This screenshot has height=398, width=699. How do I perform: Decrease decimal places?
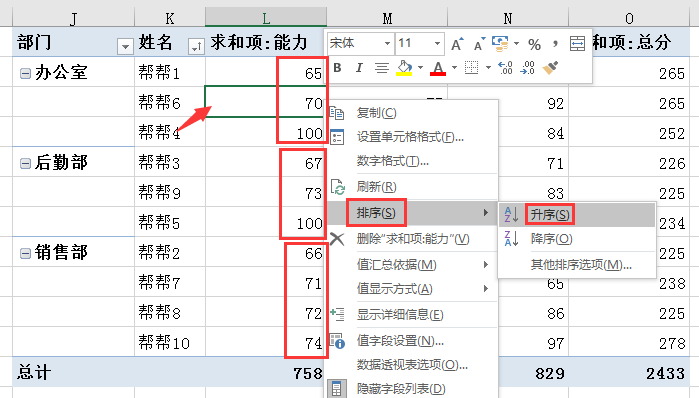click(527, 68)
